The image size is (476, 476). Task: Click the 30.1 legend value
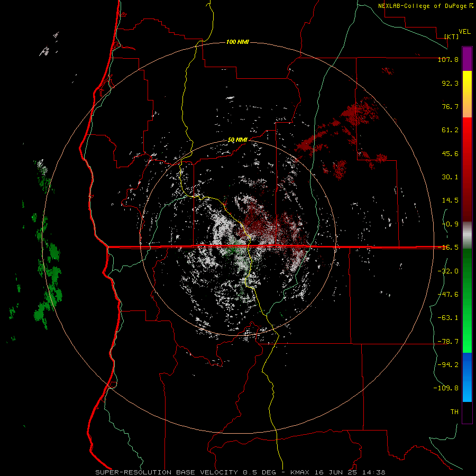[450, 177]
